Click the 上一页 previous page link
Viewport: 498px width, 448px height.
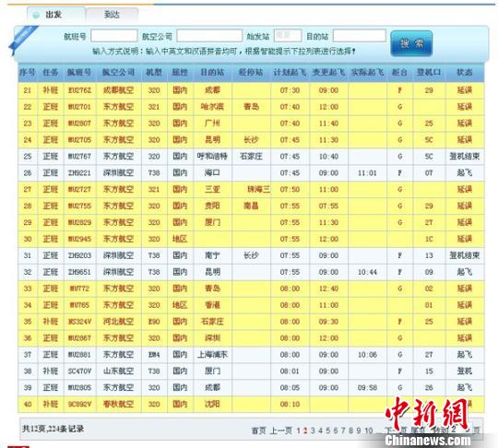281,430
